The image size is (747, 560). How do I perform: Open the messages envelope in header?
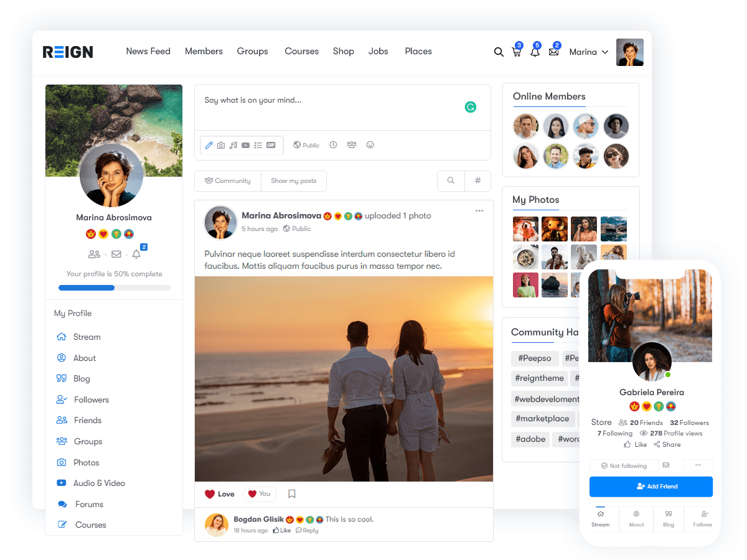coord(553,52)
